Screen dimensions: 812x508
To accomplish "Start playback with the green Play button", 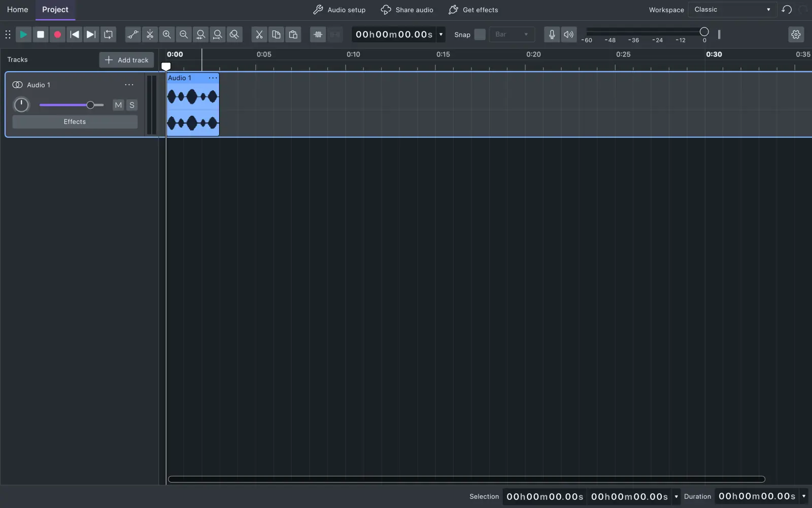I will (23, 35).
